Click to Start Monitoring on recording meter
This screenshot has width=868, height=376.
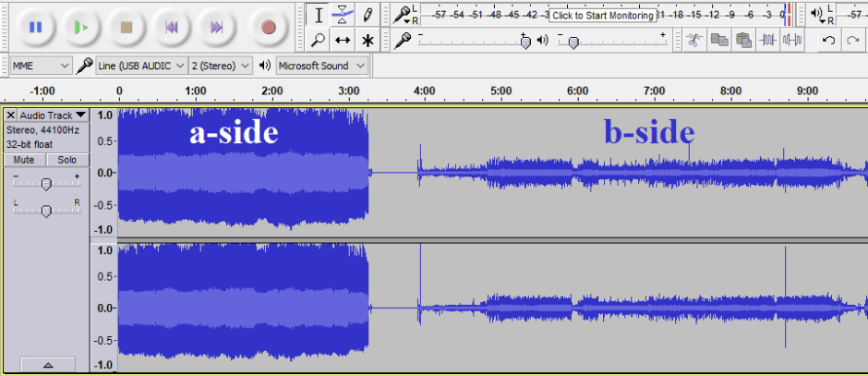click(x=602, y=15)
